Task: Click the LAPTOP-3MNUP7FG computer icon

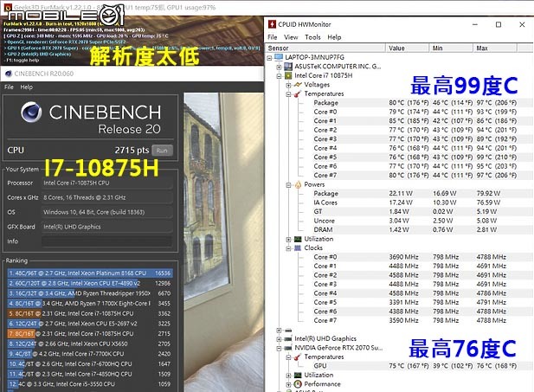Action: point(279,57)
